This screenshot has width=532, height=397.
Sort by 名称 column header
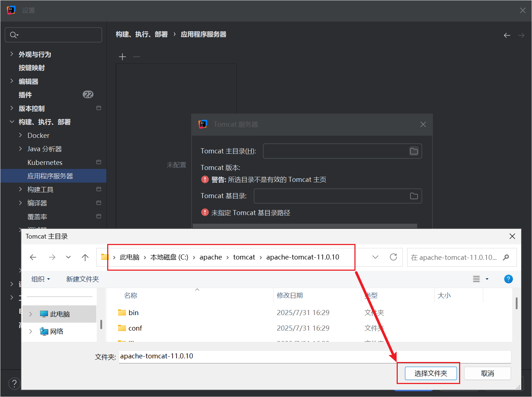(131, 296)
